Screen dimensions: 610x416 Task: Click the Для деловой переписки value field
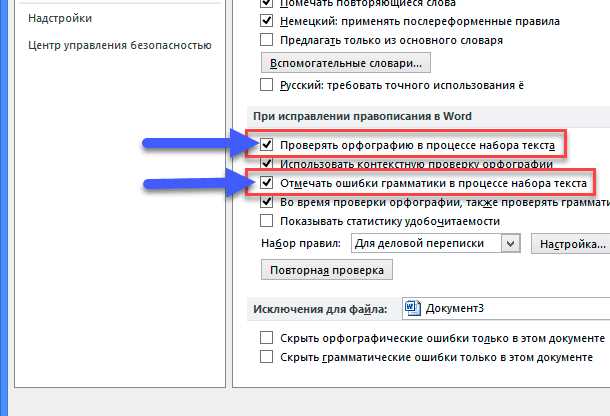click(x=426, y=244)
